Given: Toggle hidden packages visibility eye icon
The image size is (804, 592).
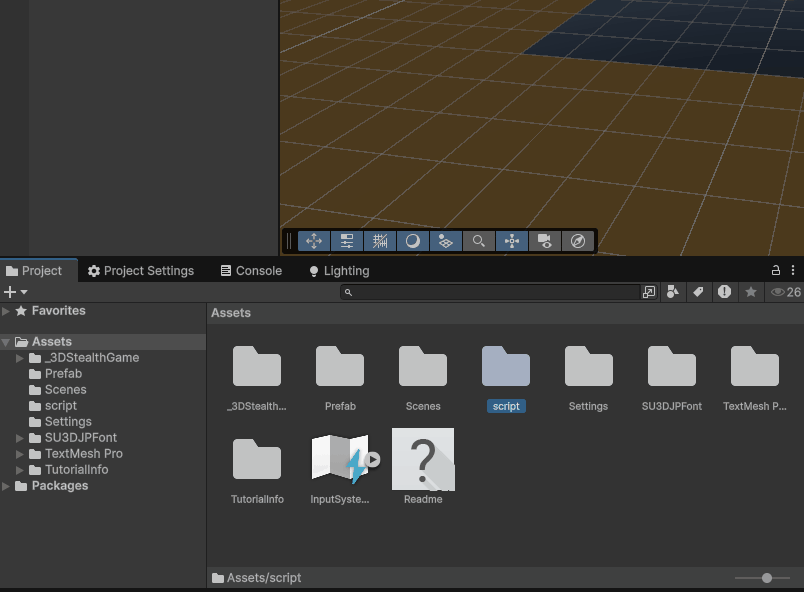Looking at the screenshot, I should (x=778, y=292).
